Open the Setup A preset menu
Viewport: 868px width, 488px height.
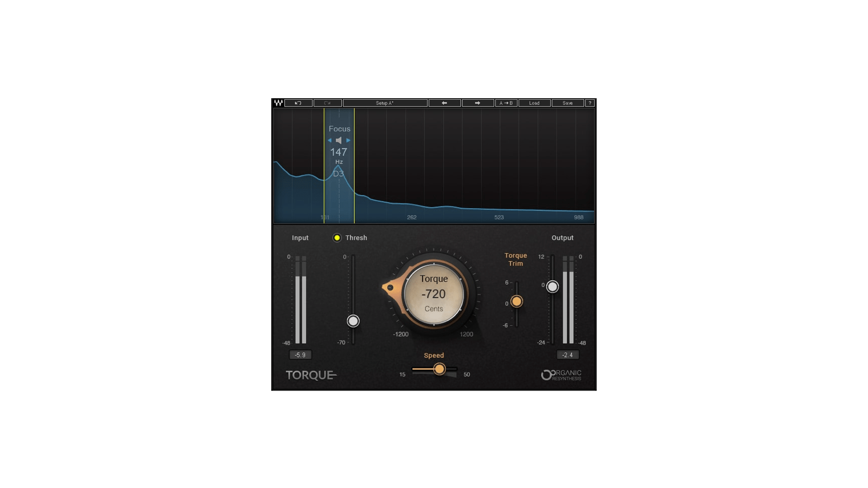[x=385, y=103]
